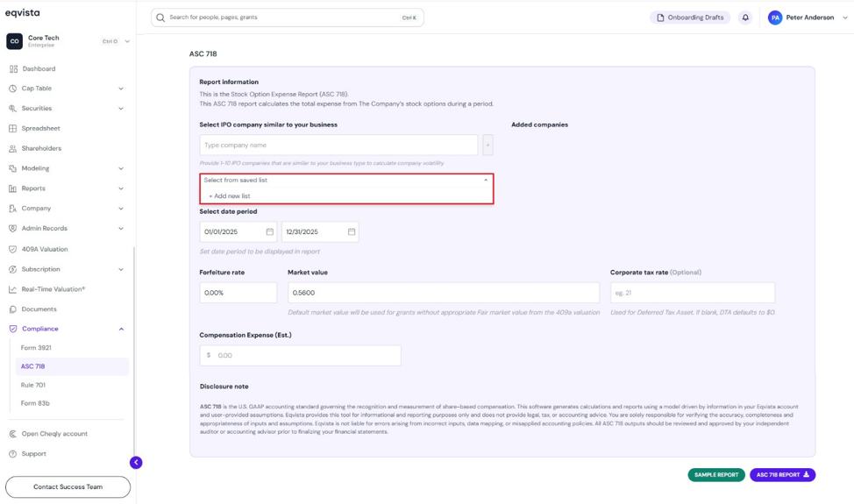Screen dimensions: 854x504
Task: Click Contact Success Team button
Action: [x=68, y=486]
